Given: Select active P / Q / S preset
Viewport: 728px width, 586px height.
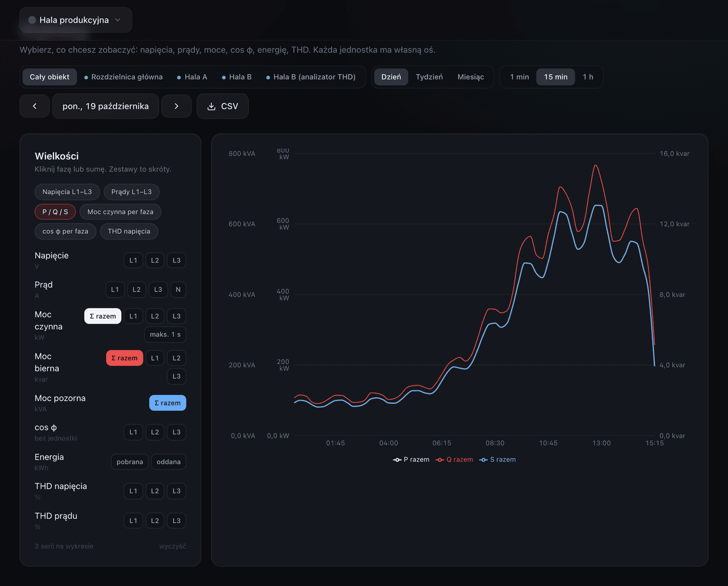Looking at the screenshot, I should (x=55, y=212).
